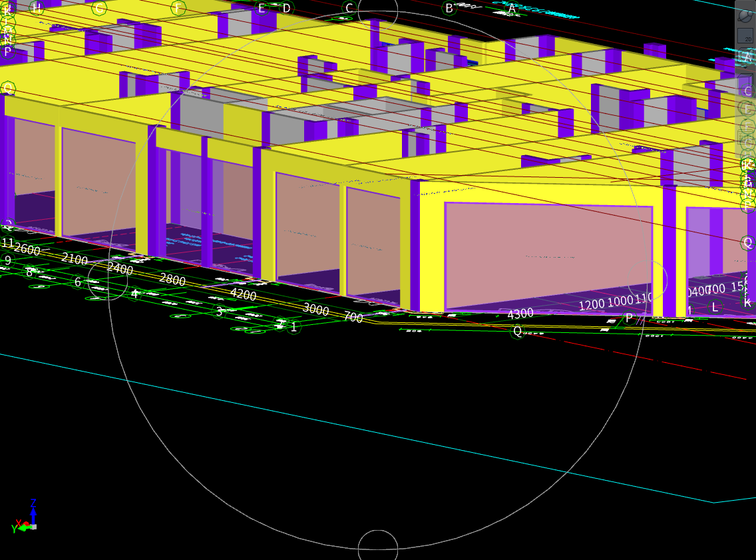Image resolution: width=756 pixels, height=560 pixels.
Task: Select the 1200 dimension text
Action: click(x=592, y=304)
